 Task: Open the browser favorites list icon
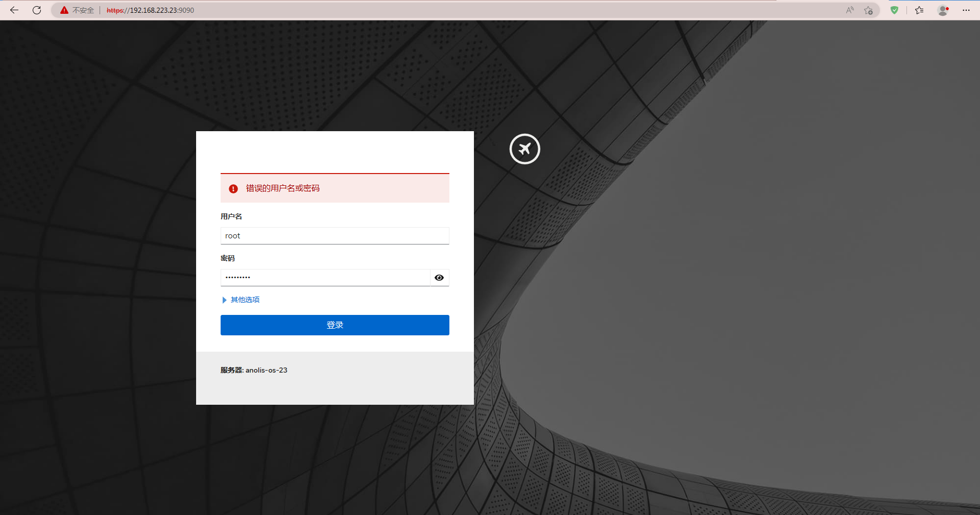[x=919, y=10]
